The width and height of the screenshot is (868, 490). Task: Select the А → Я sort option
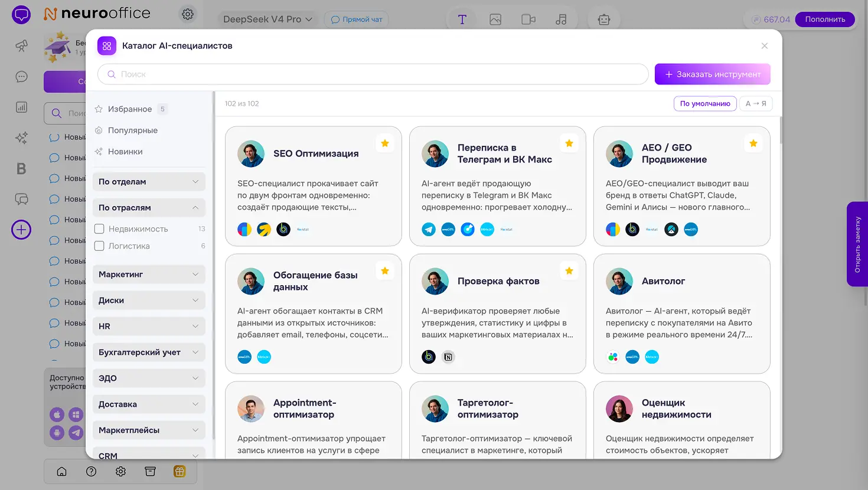756,103
